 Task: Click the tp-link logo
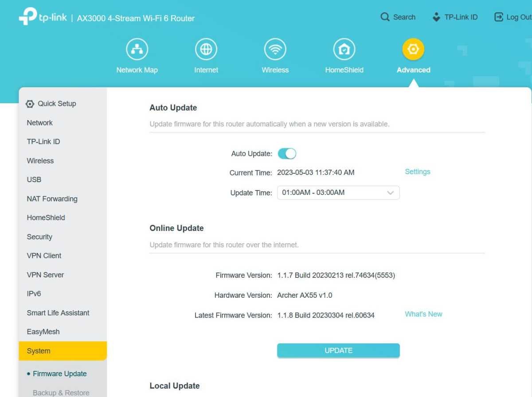[x=43, y=17]
